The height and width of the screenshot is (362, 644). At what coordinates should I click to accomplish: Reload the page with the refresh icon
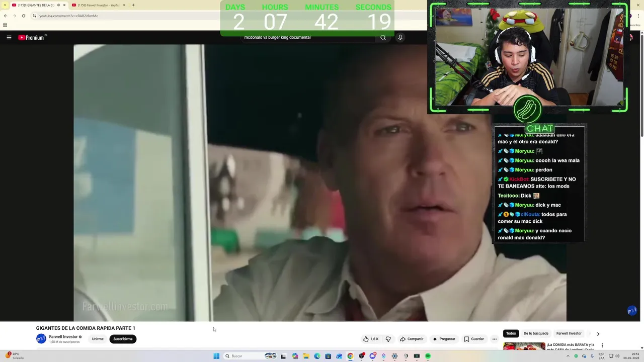click(x=23, y=16)
